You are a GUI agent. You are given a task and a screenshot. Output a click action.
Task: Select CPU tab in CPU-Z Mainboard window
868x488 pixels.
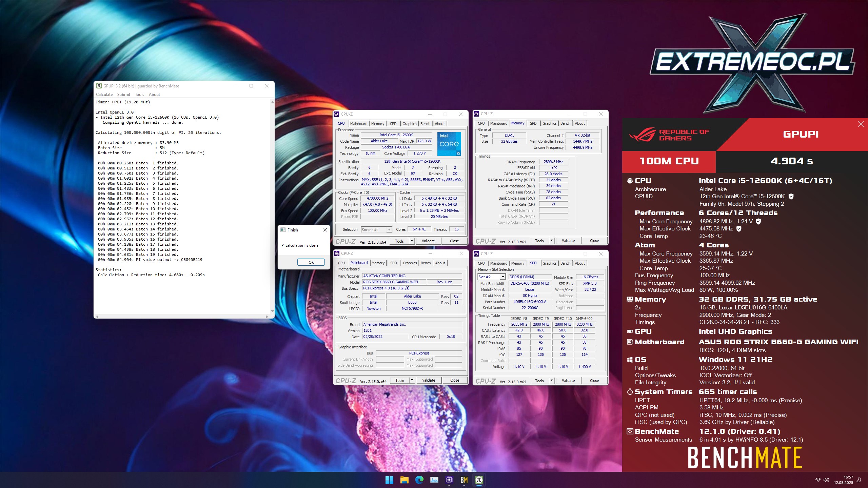tap(341, 263)
